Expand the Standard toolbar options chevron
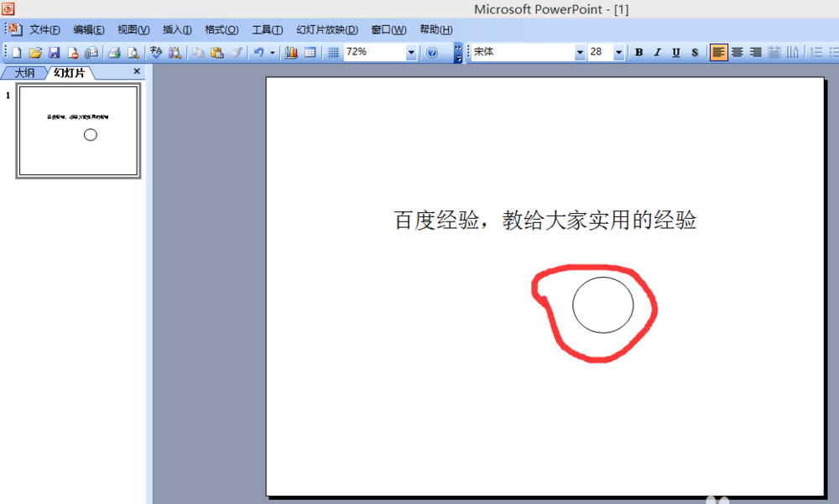839x504 pixels. pyautogui.click(x=458, y=53)
